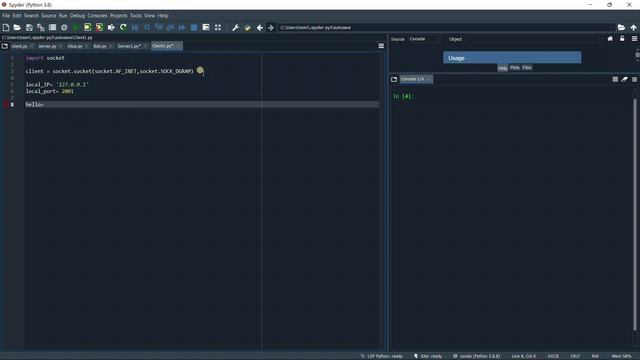Open Preferences wrench icon
640x360 pixels.
[236, 27]
